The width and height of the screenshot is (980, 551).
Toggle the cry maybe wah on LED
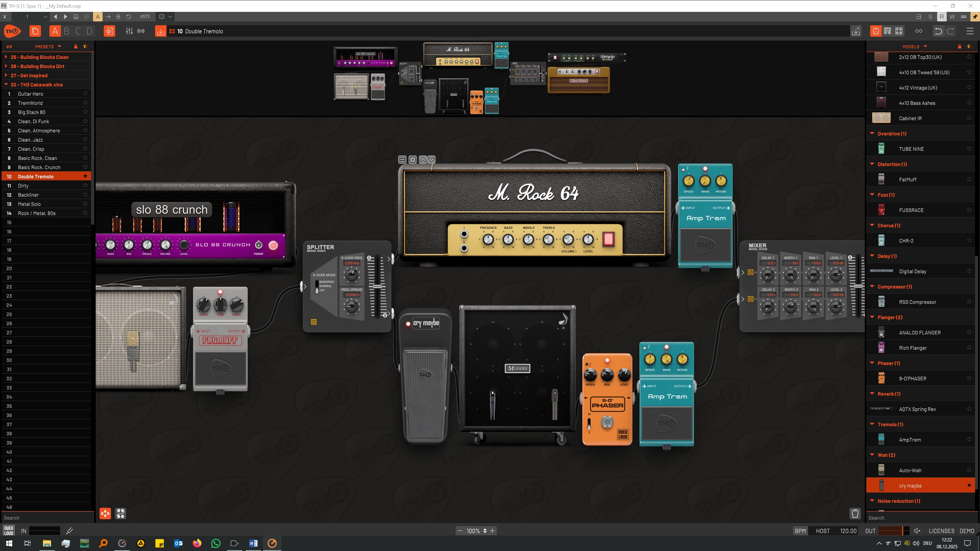coord(408,324)
